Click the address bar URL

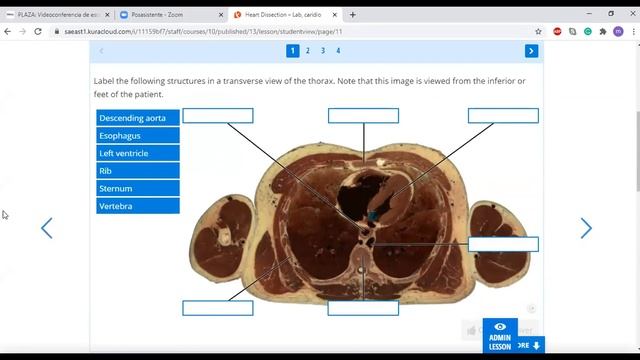[x=203, y=31]
